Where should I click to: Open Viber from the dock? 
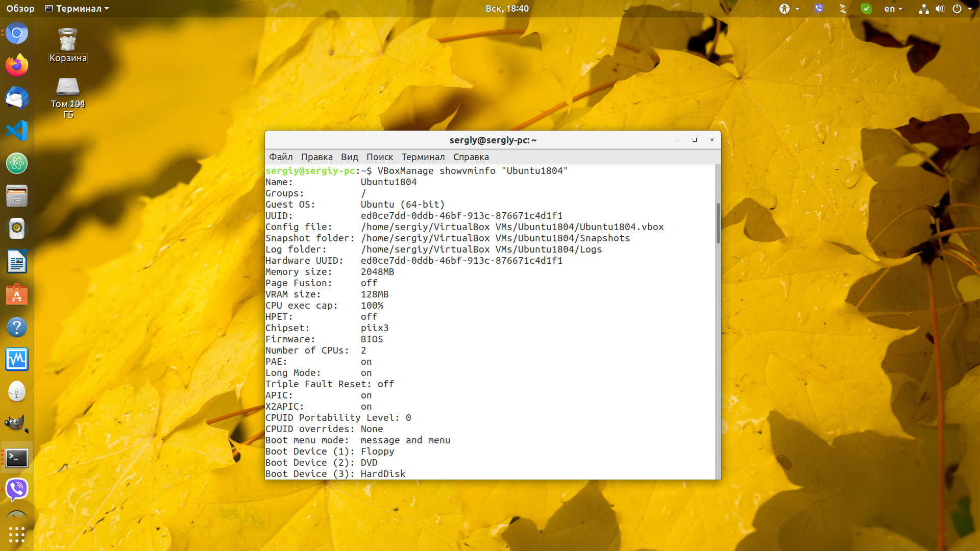(x=17, y=490)
